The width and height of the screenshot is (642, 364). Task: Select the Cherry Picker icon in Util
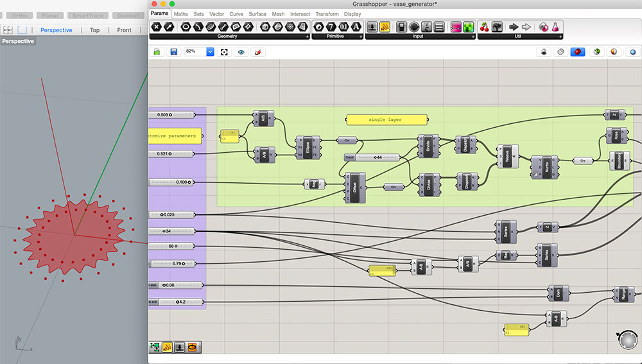point(484,27)
